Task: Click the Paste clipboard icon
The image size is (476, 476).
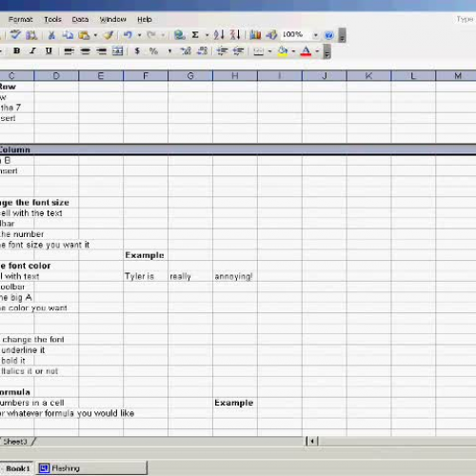Action: click(84, 34)
